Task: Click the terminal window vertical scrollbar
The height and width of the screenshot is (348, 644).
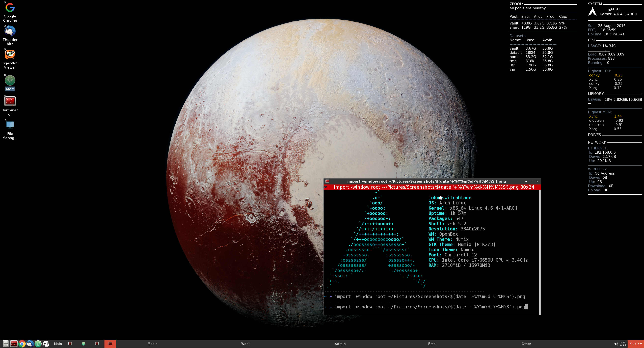Action: 540,252
